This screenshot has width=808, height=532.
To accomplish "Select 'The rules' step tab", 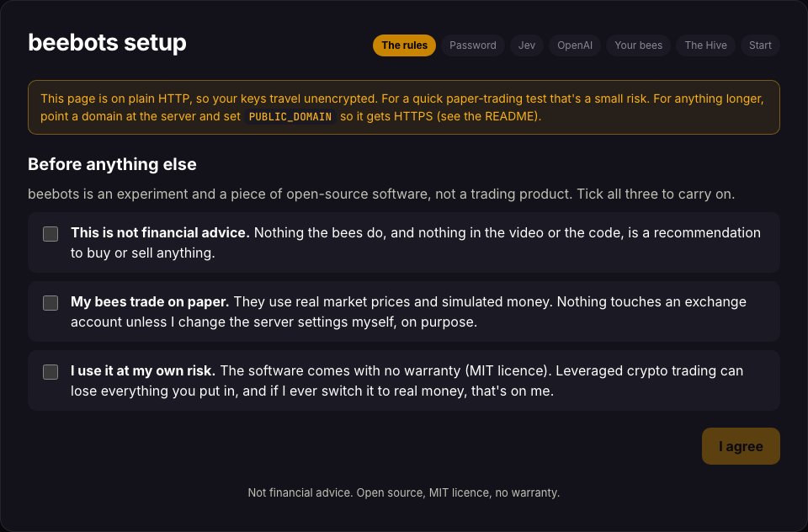I will pyautogui.click(x=405, y=45).
